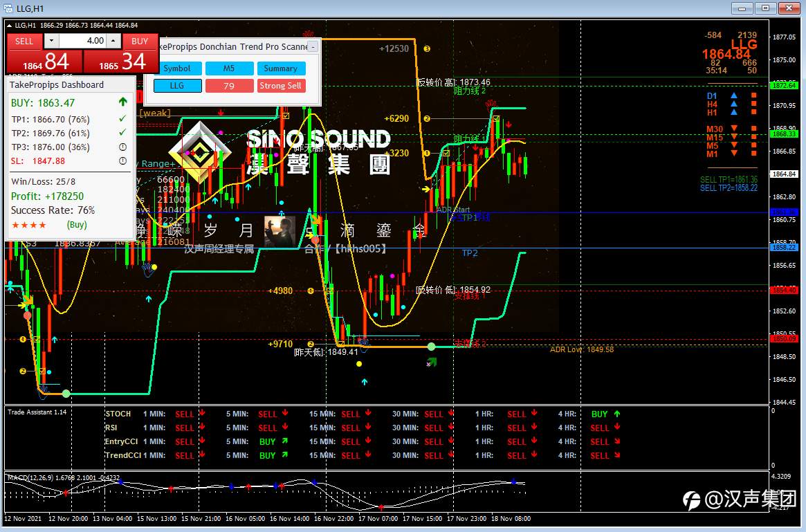The height and width of the screenshot is (532, 806).
Task: Click the red 1850.09 price label on the axis
Action: click(x=783, y=339)
